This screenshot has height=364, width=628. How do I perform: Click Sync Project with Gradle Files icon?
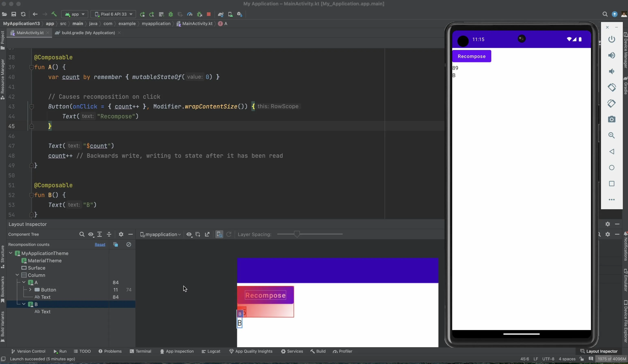pyautogui.click(x=221, y=14)
